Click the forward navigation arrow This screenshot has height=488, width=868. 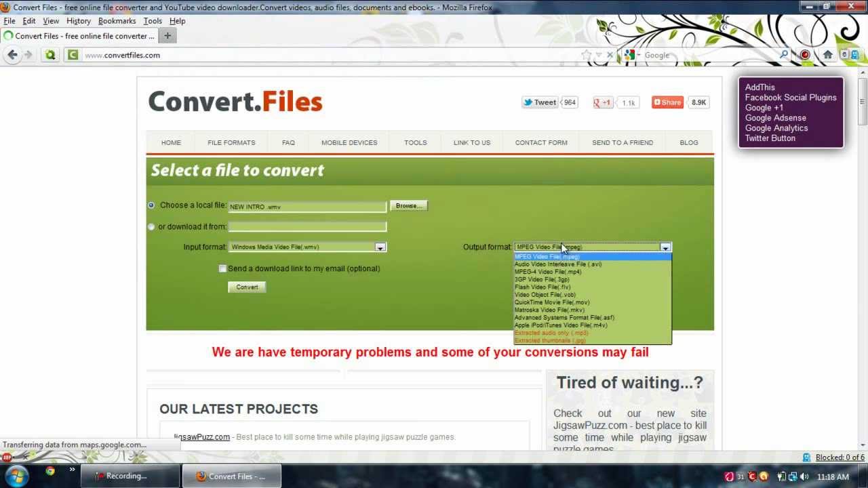(28, 55)
